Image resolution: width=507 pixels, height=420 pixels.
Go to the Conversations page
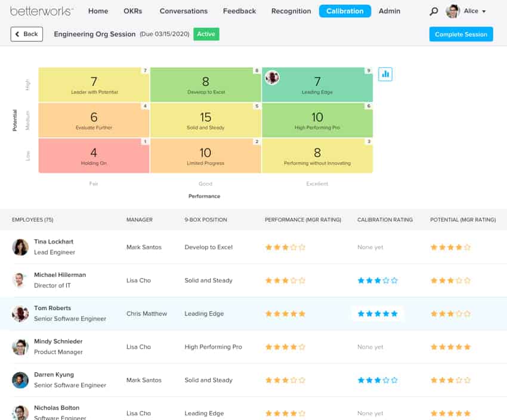(x=183, y=11)
